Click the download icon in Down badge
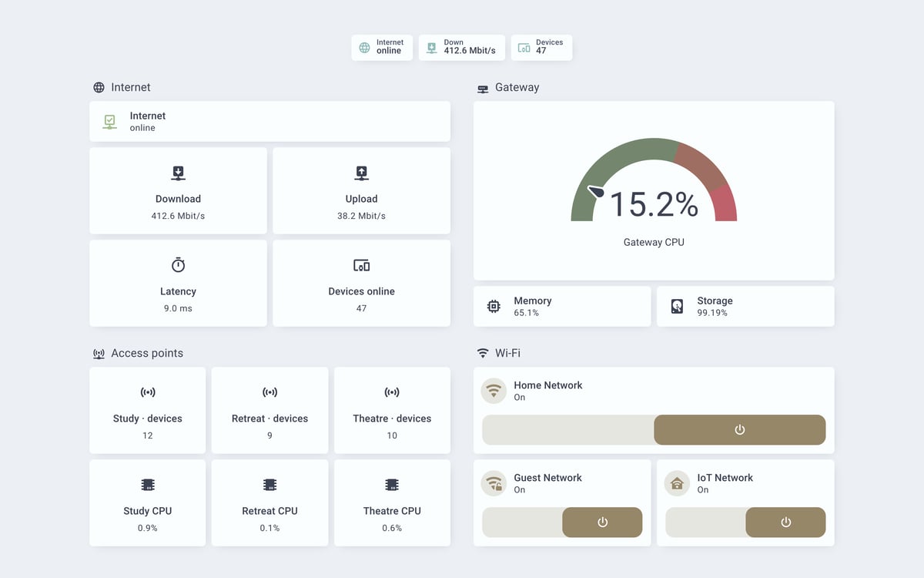The height and width of the screenshot is (578, 924). click(432, 48)
